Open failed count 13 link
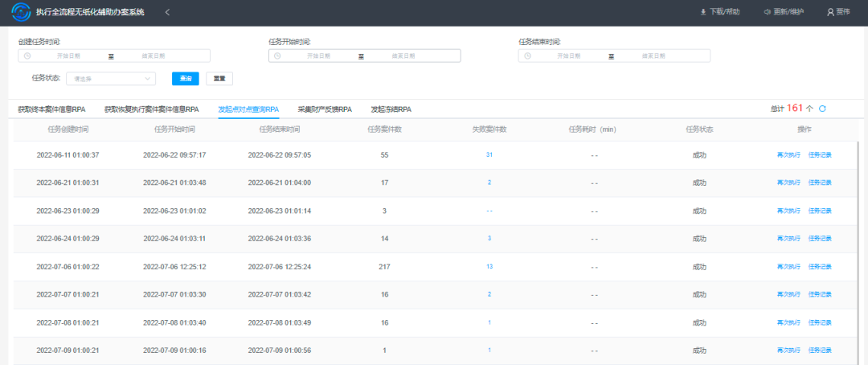The image size is (868, 365). (489, 266)
